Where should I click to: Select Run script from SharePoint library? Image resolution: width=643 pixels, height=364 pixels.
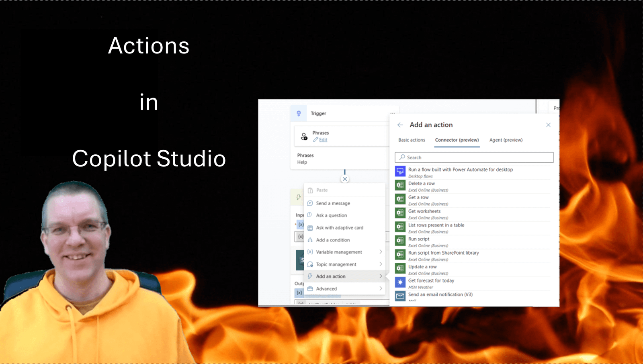click(x=444, y=253)
